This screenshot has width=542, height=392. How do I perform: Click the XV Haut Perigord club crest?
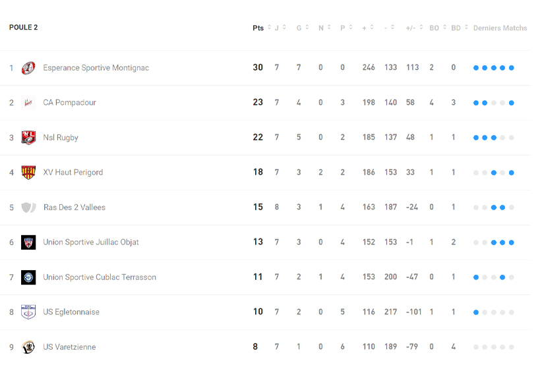pyautogui.click(x=28, y=173)
